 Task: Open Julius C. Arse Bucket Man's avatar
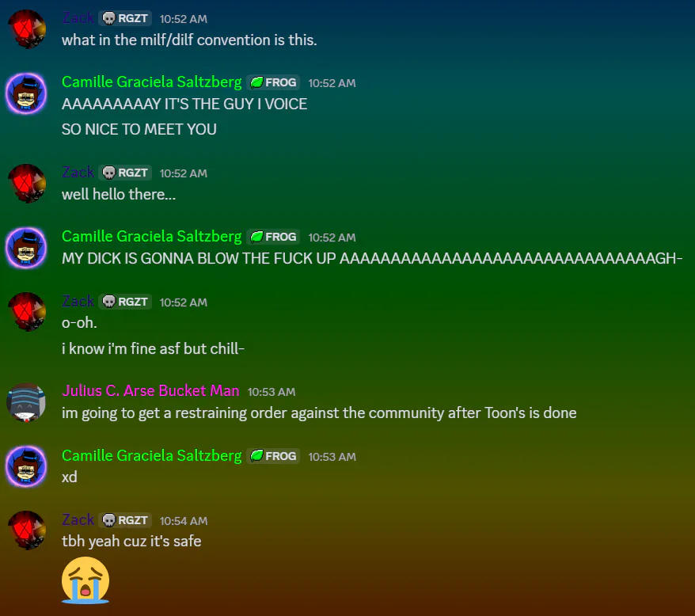tap(26, 402)
